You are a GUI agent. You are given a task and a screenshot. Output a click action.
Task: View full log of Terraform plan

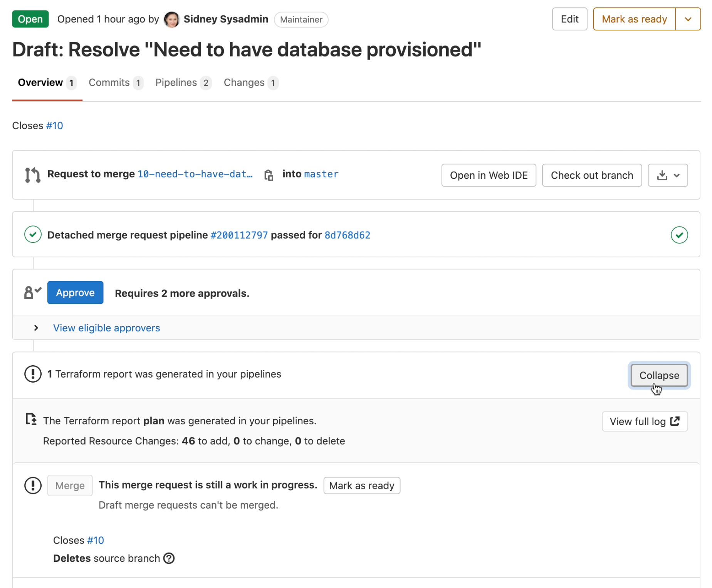point(644,421)
